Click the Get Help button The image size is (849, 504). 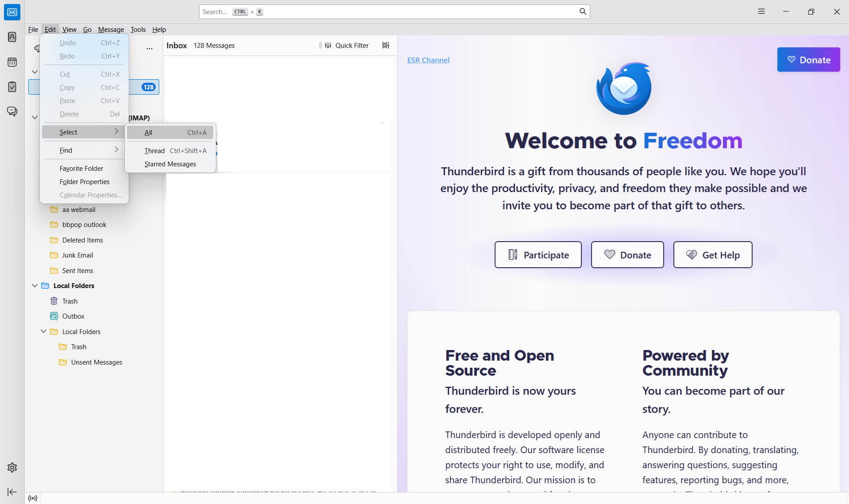[x=713, y=255]
